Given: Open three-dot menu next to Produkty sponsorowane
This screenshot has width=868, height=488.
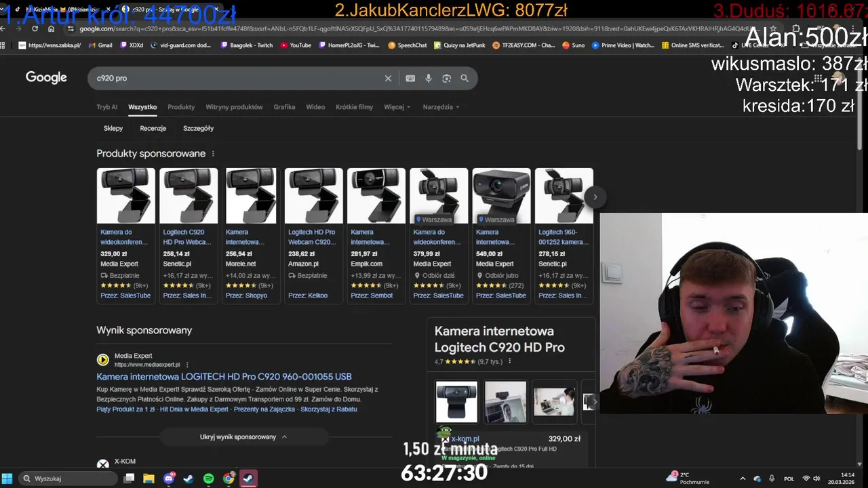Looking at the screenshot, I should click(213, 154).
